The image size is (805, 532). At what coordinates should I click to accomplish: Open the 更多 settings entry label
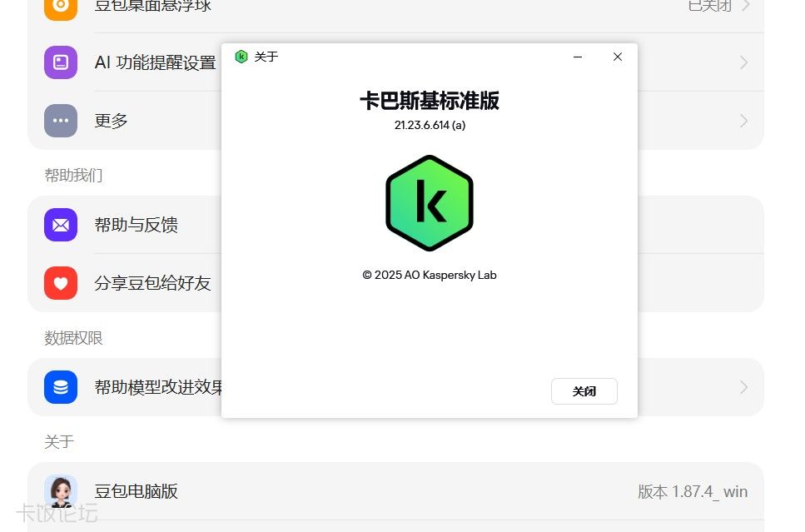pos(112,121)
